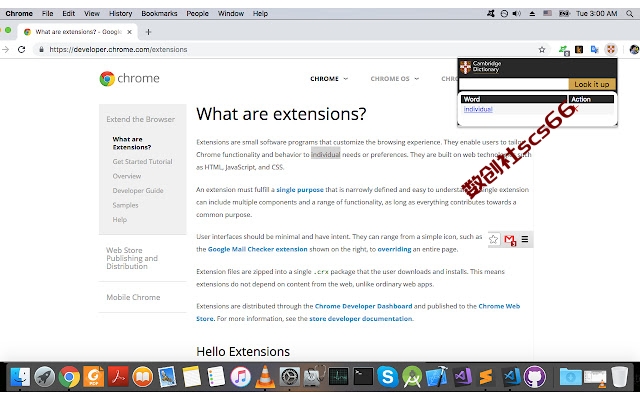This screenshot has width=640, height=400.
Task: Click the Cambridge Dictionary shield logo in popup
Action: (x=465, y=67)
